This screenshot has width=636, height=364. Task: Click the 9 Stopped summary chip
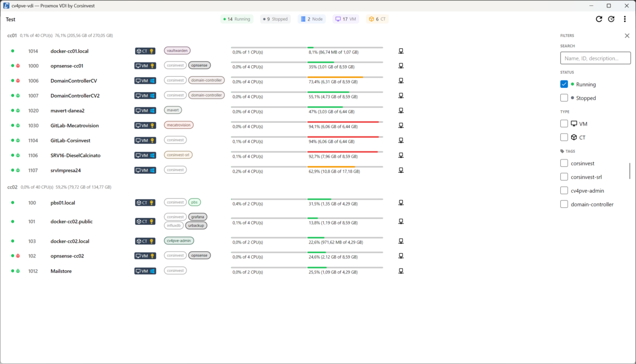tap(275, 19)
